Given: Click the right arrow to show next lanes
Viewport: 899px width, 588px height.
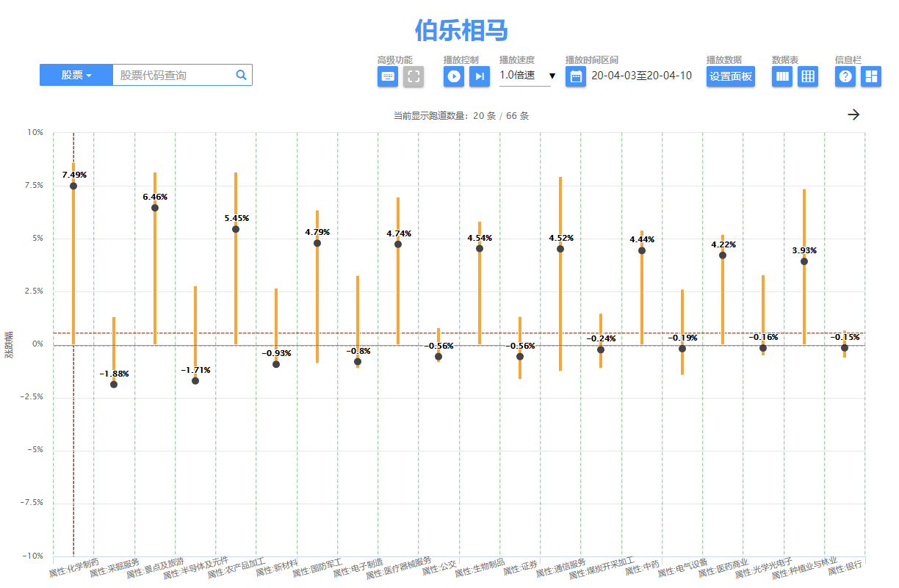Looking at the screenshot, I should [853, 115].
